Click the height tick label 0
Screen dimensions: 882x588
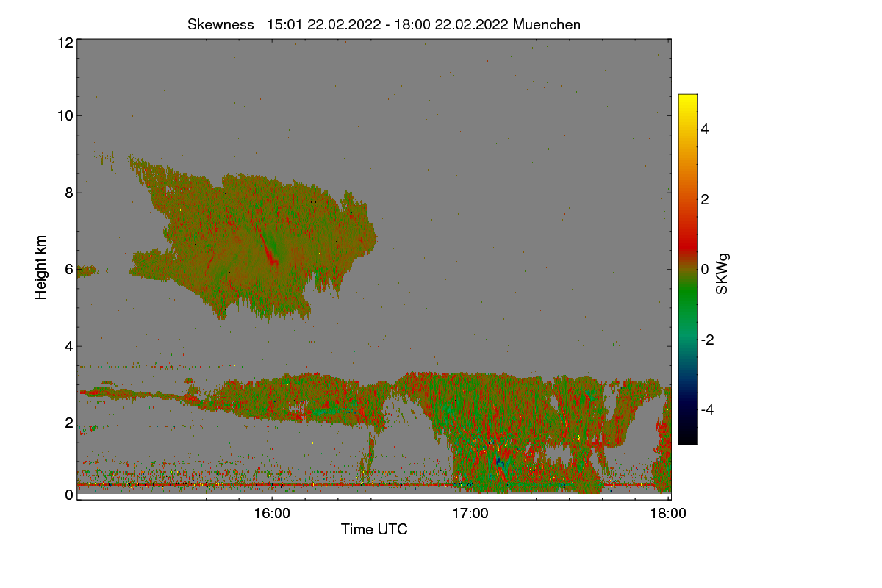point(69,495)
